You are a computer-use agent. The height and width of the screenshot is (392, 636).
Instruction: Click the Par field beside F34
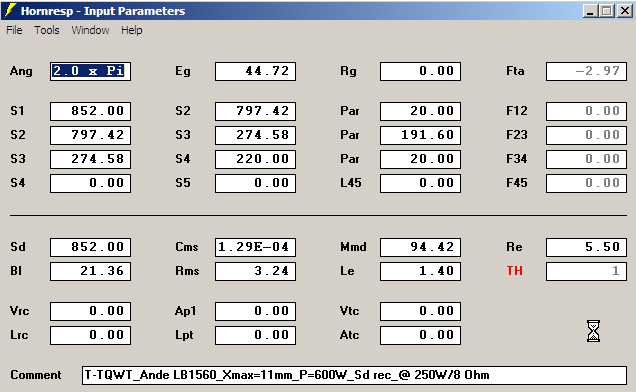[x=420, y=159]
